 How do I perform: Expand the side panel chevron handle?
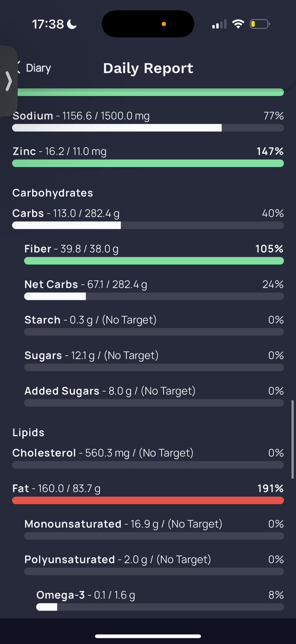tap(9, 81)
